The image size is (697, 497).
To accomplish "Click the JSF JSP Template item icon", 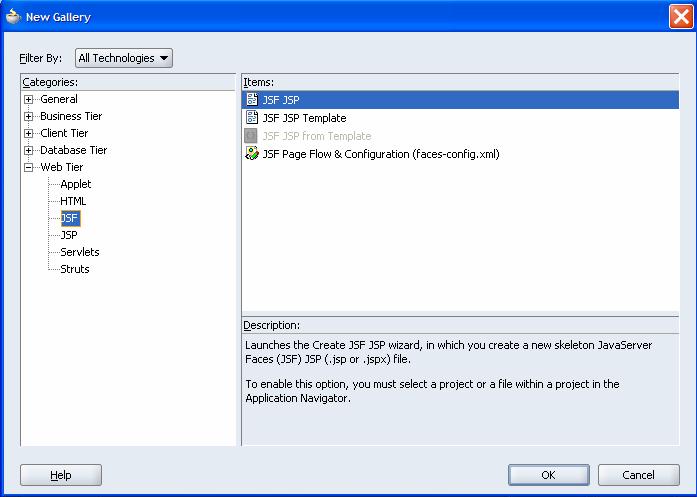I will [x=252, y=117].
